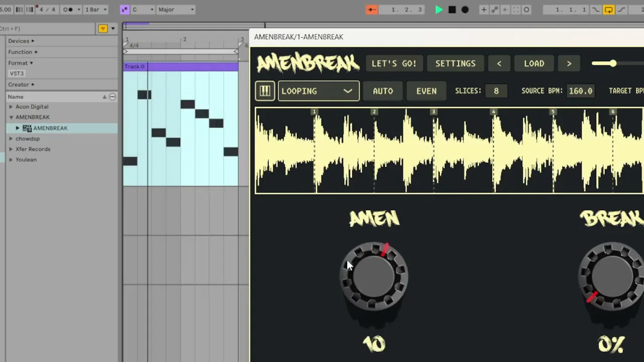Screen dimensions: 644x362
Task: Click the 4 / 4 time signature field
Action: point(47,10)
